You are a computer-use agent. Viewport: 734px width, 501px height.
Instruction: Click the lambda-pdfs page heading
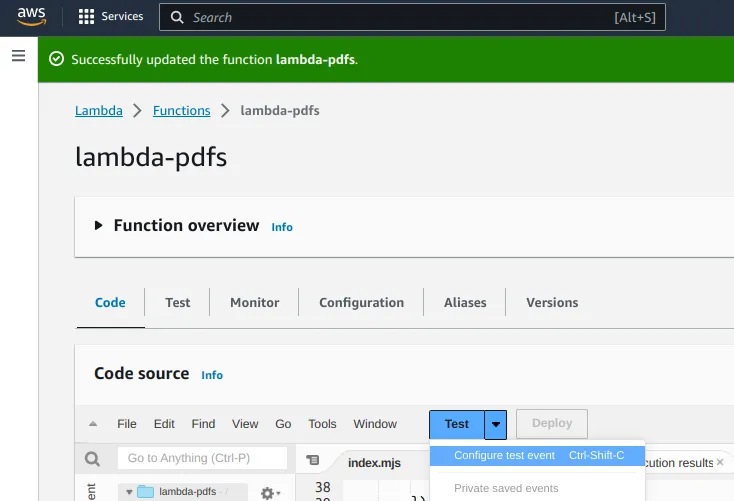coord(151,157)
